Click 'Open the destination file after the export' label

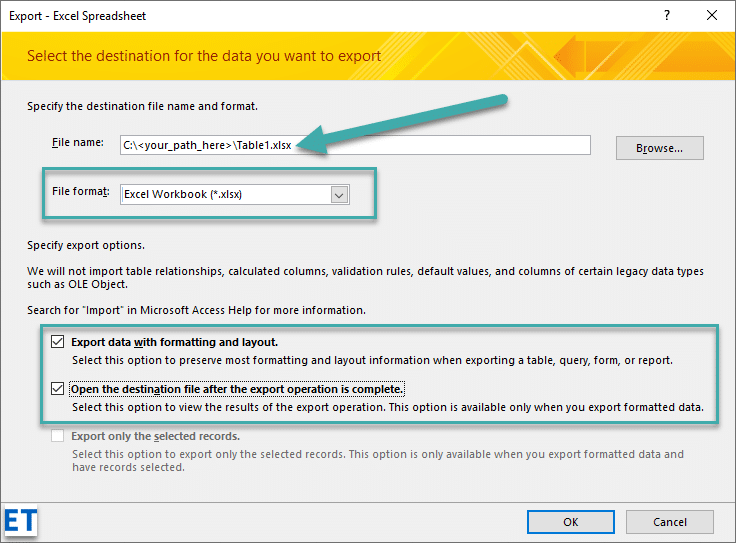point(237,389)
